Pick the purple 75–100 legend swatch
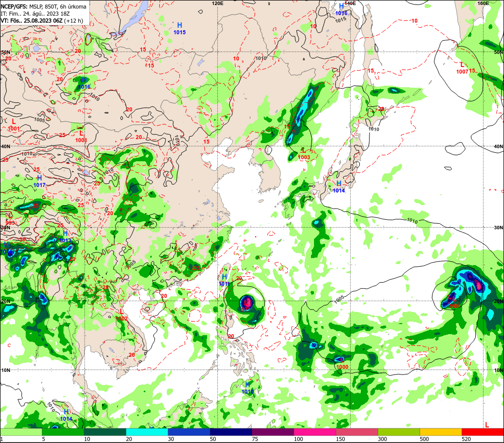504x443 pixels. coord(273,432)
